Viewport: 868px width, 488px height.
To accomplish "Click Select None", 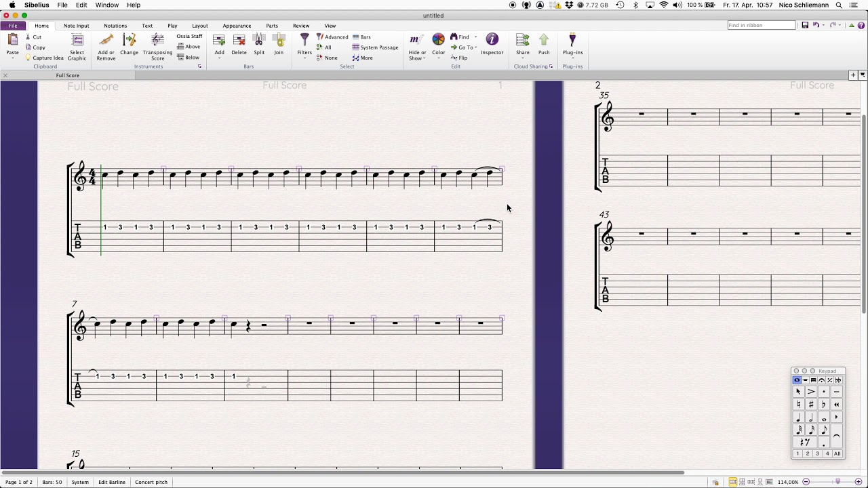I will (327, 58).
